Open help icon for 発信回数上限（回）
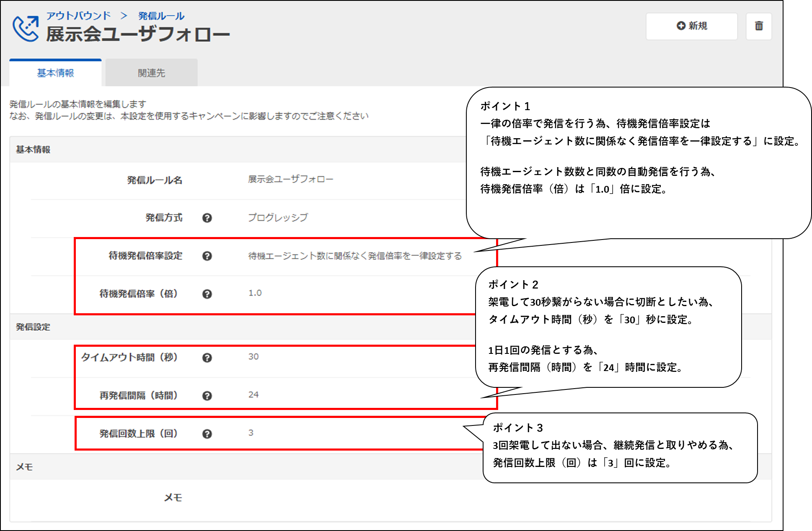 207,434
